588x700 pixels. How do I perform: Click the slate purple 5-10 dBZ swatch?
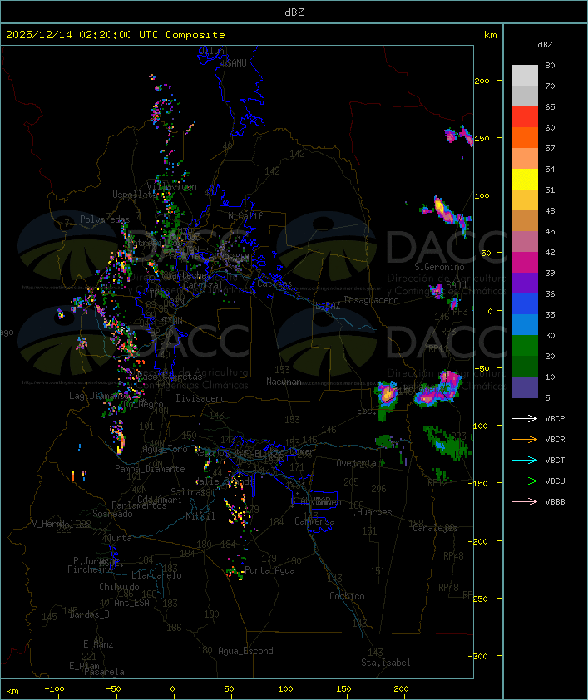(x=525, y=387)
